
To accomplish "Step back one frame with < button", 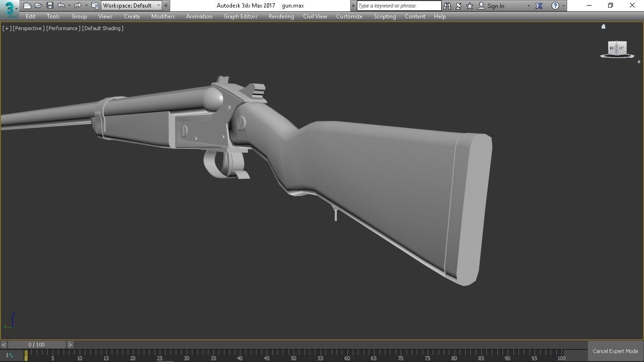I will [4, 345].
